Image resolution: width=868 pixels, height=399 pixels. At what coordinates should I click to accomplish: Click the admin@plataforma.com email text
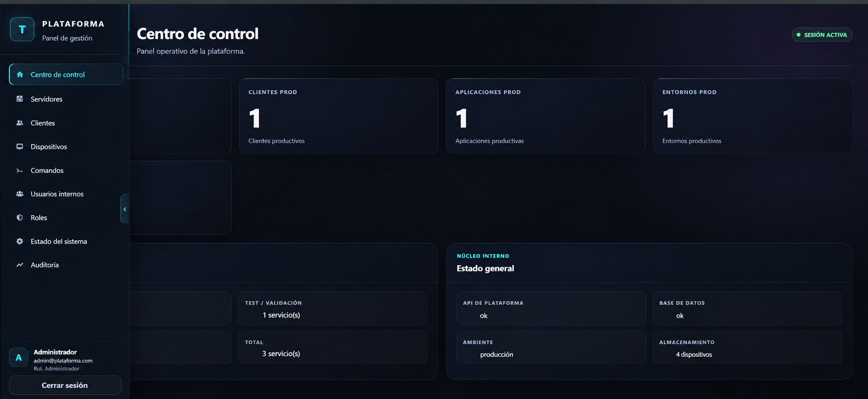click(x=63, y=361)
